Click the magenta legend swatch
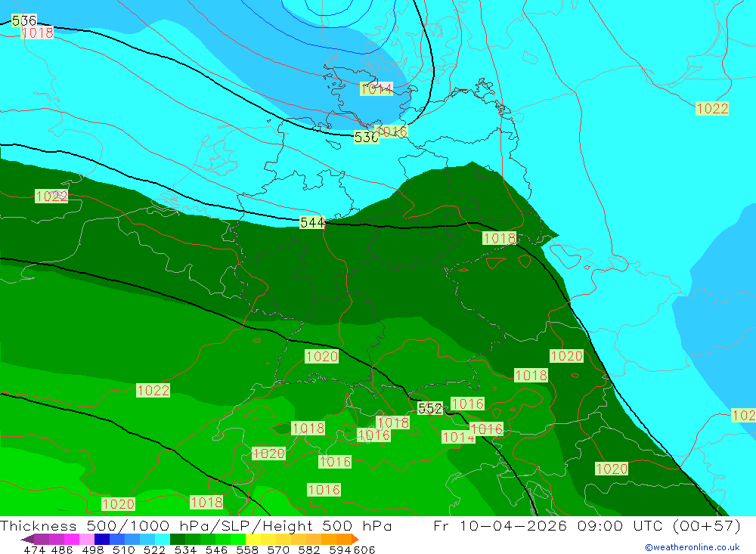756x554 pixels. [x=72, y=539]
